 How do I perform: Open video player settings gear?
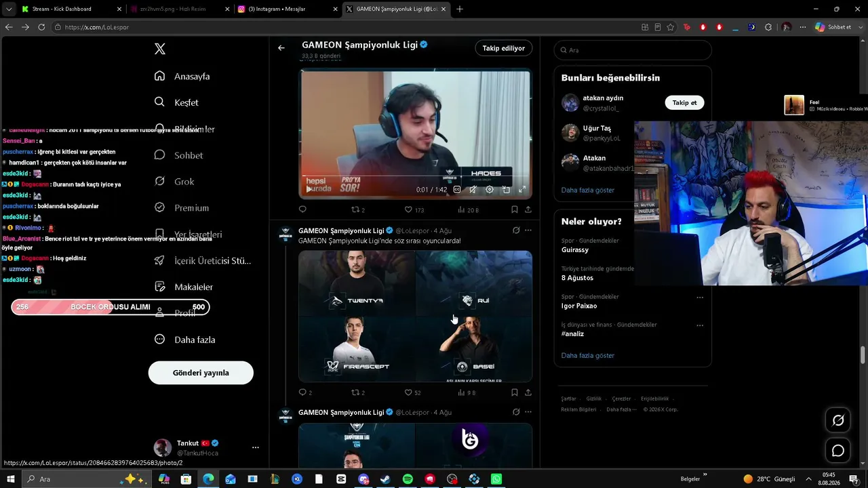pos(490,190)
